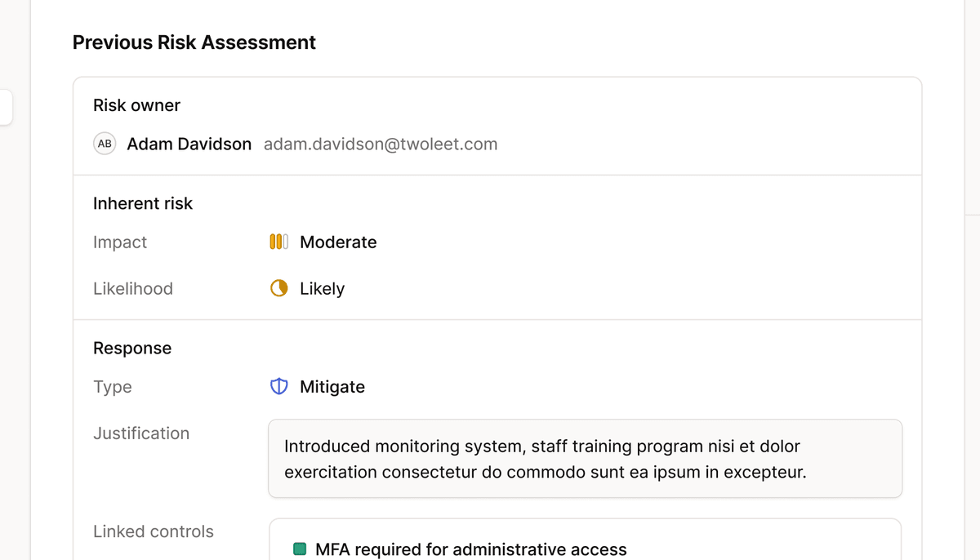980x560 pixels.
Task: Select the Mitigate response type
Action: pos(332,387)
